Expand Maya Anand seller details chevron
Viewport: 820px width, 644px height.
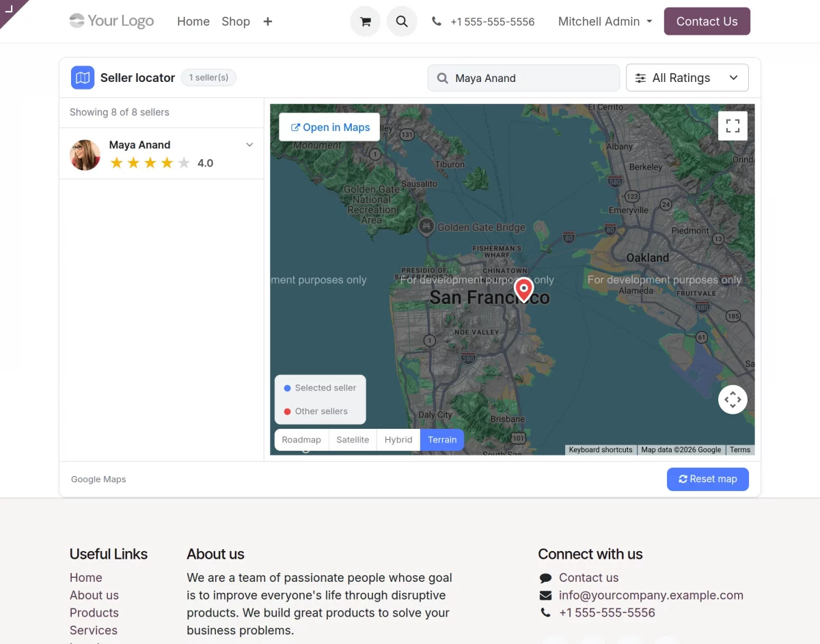pos(249,145)
